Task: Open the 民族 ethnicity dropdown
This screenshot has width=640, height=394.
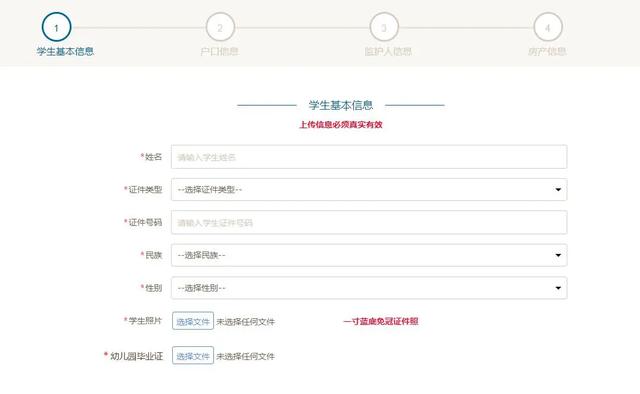Action: coord(369,255)
